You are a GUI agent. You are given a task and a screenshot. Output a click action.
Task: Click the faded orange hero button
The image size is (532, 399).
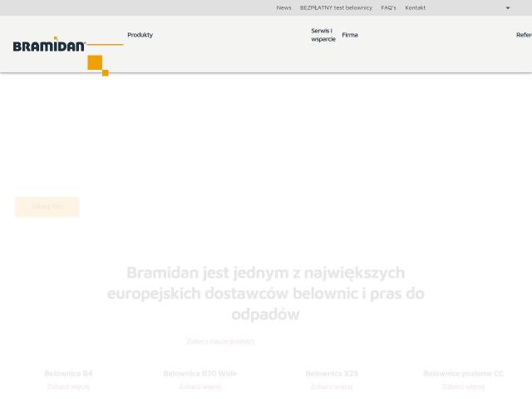point(47,207)
